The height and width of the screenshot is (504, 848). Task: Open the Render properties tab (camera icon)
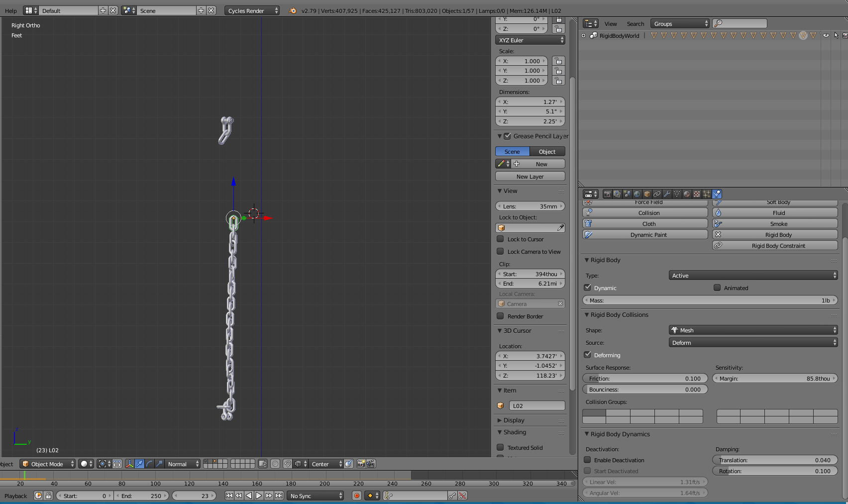coord(607,194)
